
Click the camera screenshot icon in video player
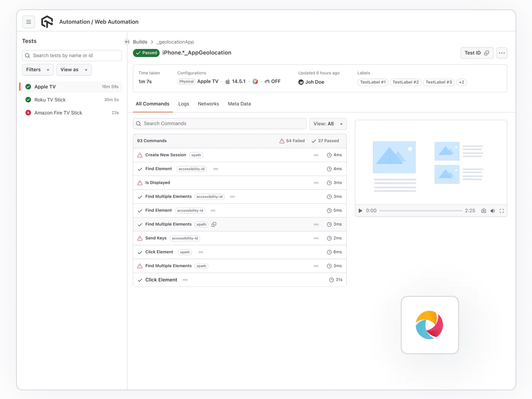[x=483, y=211]
